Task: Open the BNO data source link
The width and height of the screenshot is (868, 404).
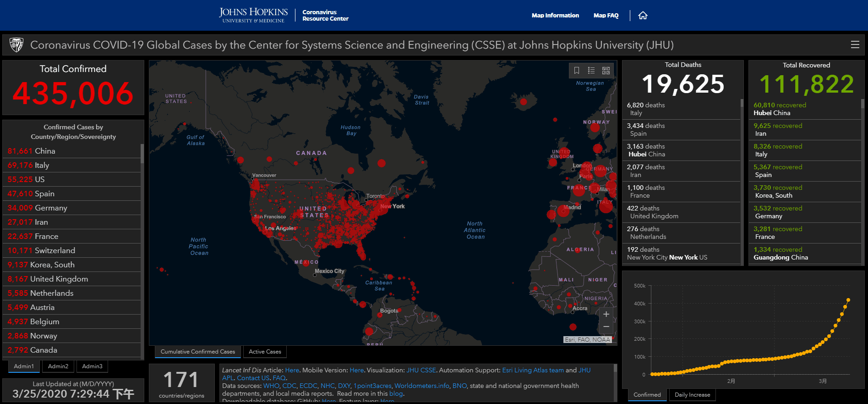Action: tap(459, 386)
